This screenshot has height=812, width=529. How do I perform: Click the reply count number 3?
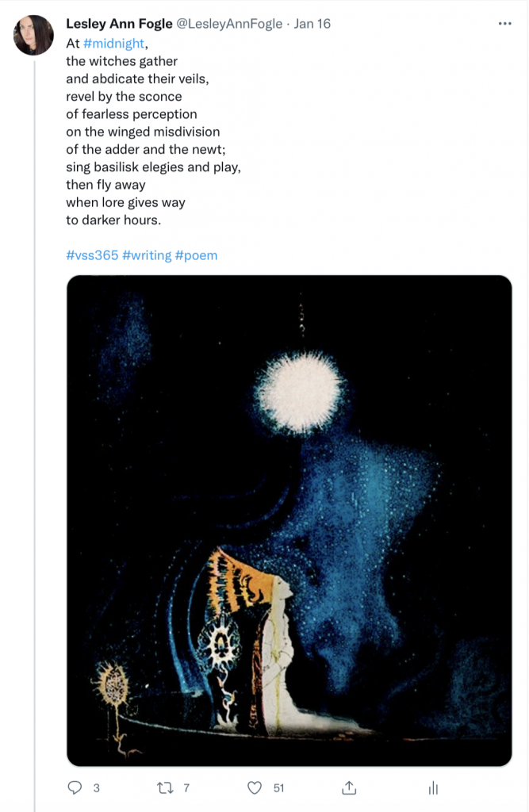[x=97, y=788]
